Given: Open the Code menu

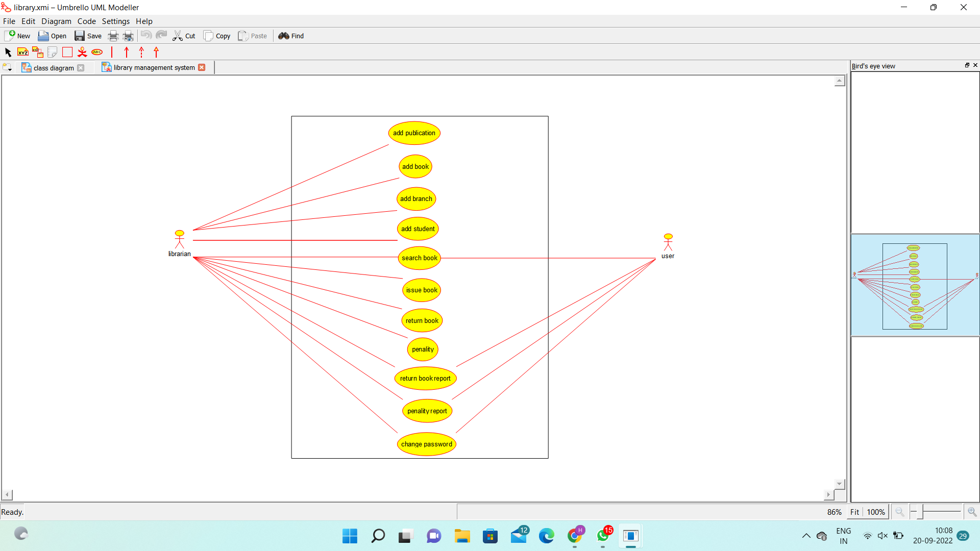Looking at the screenshot, I should coord(86,21).
